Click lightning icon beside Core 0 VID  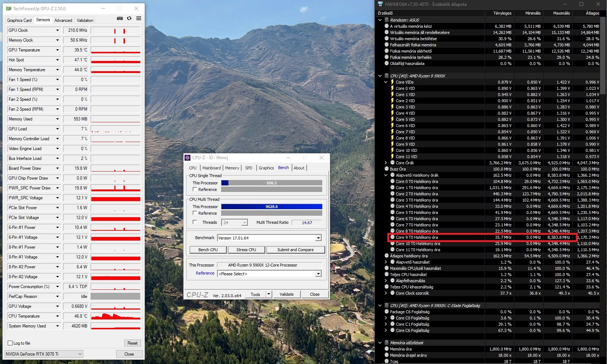tap(392, 88)
